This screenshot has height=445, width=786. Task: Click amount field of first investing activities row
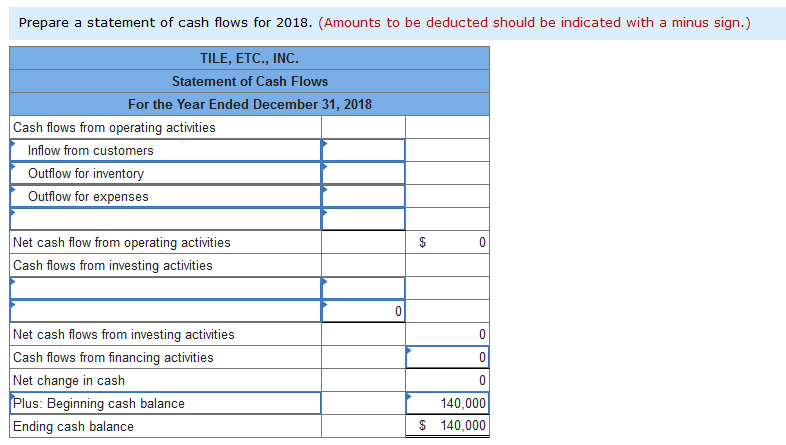click(x=363, y=288)
